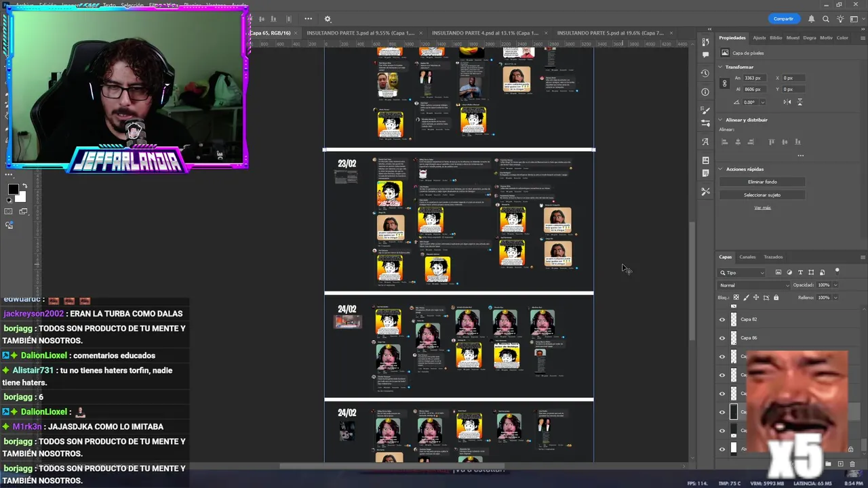Image resolution: width=868 pixels, height=488 pixels.
Task: Open more align options ellipsis
Action: click(x=800, y=156)
